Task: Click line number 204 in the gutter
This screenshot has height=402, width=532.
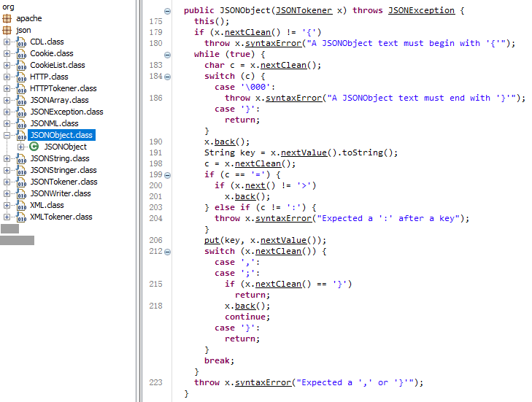Action: [155, 218]
